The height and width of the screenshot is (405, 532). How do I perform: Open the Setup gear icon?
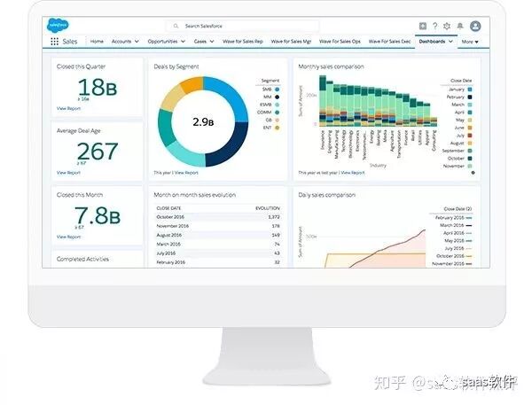447,26
